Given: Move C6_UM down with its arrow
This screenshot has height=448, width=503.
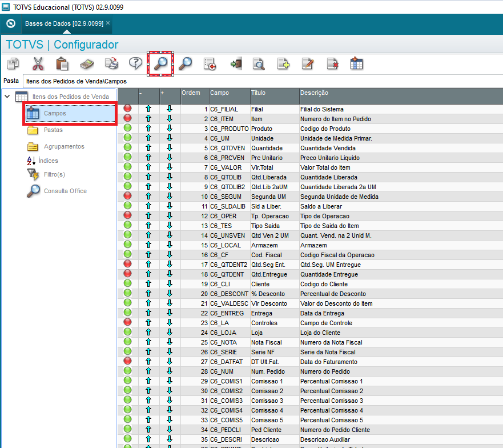Looking at the screenshot, I should click(x=170, y=138).
